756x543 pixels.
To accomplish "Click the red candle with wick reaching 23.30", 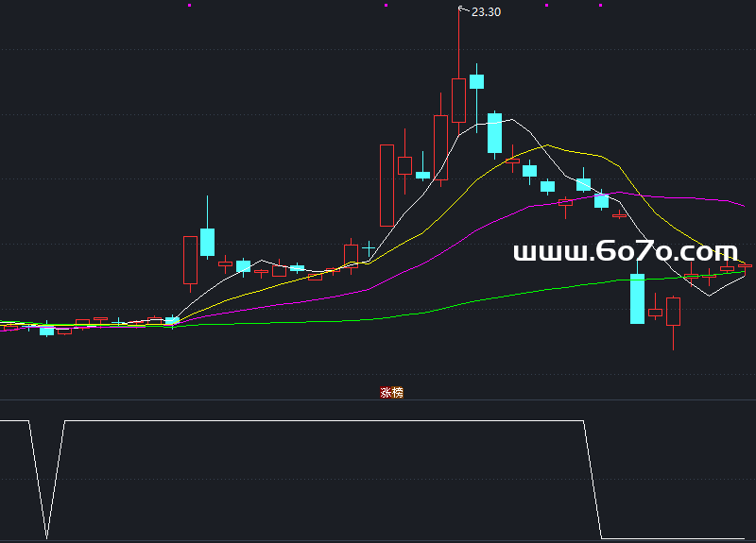I will pyautogui.click(x=458, y=100).
